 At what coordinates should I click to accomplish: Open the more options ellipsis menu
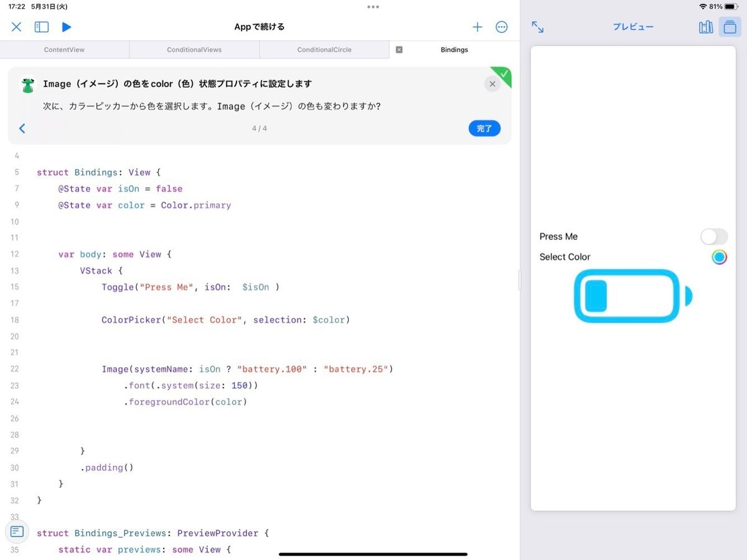click(x=502, y=27)
